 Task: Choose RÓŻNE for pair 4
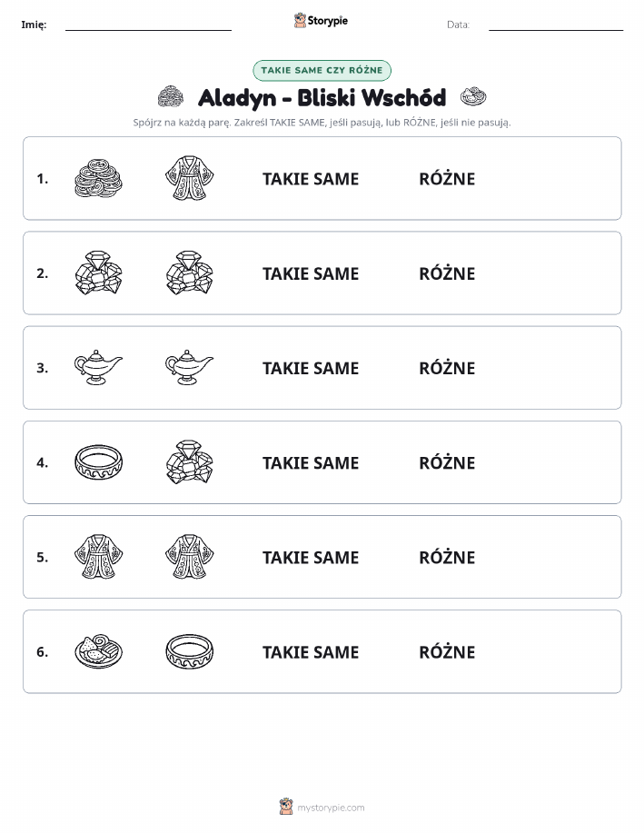point(447,462)
